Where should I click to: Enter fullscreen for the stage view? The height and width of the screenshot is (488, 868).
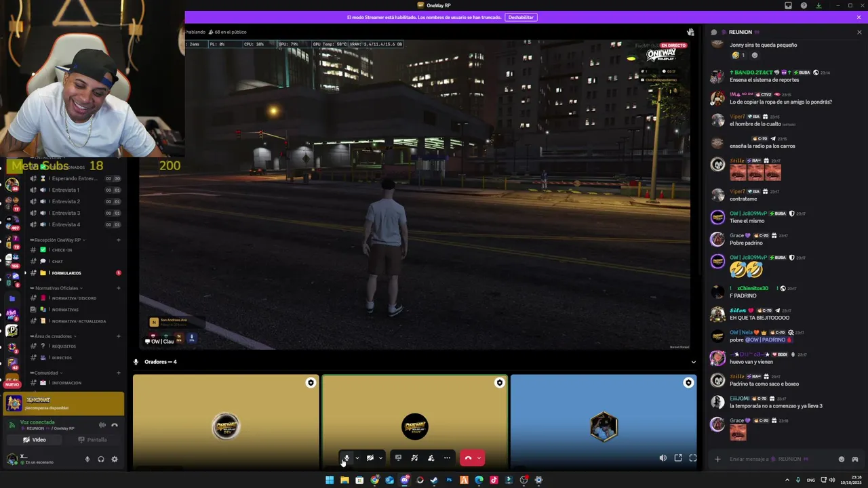[x=693, y=458]
